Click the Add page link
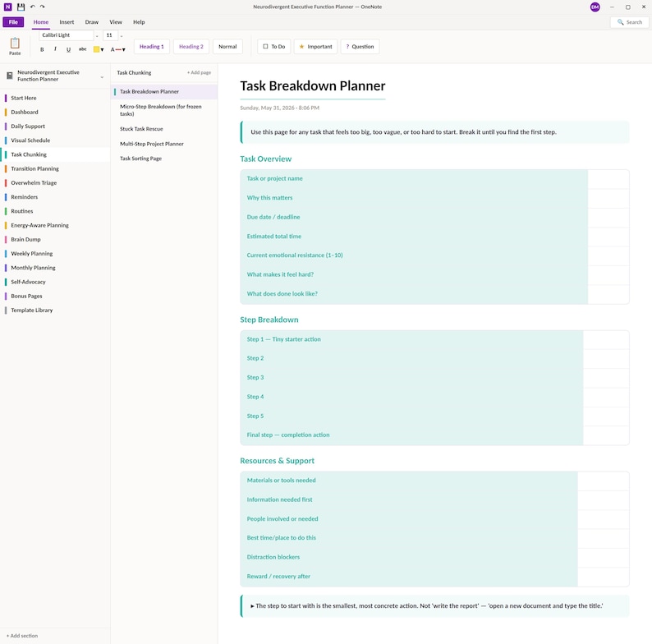Viewport: 652px width, 644px height. (x=200, y=73)
